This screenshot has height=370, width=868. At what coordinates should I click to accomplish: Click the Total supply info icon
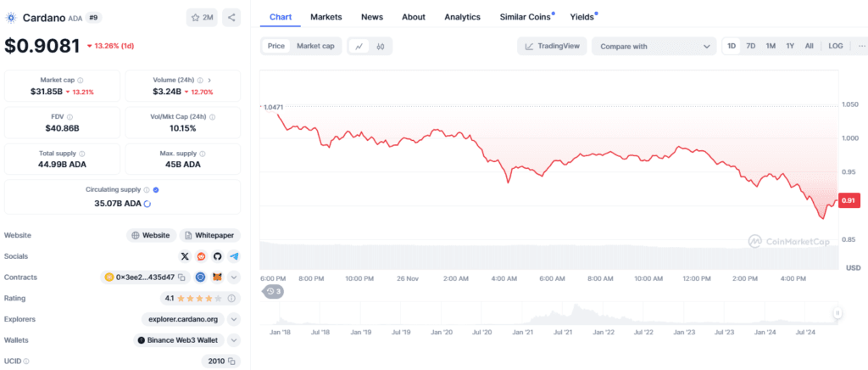[82, 154]
